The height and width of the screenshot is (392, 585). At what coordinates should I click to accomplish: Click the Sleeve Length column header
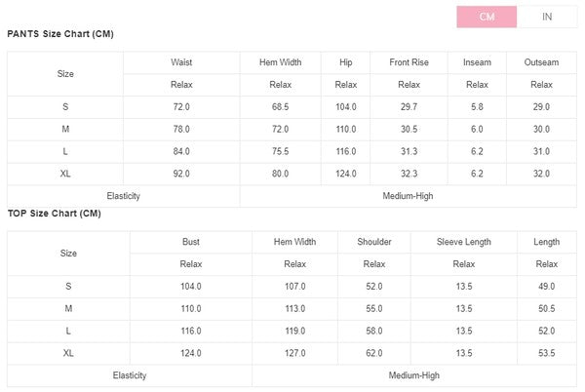coord(464,242)
